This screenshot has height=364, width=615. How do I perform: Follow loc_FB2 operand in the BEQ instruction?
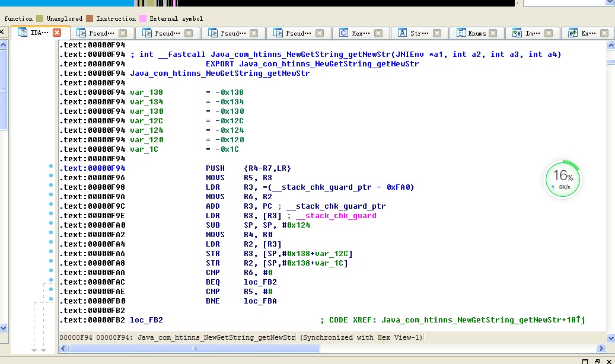pos(260,282)
